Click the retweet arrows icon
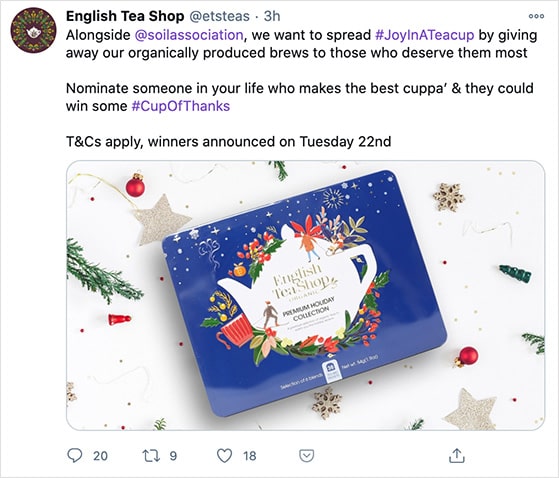The image size is (559, 478). (x=151, y=456)
